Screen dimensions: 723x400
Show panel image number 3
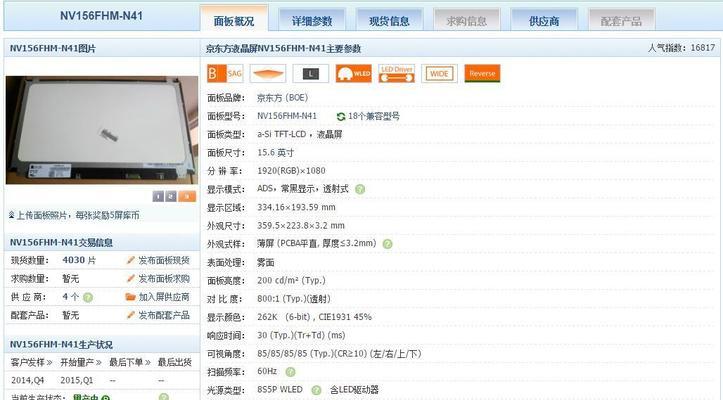click(187, 197)
